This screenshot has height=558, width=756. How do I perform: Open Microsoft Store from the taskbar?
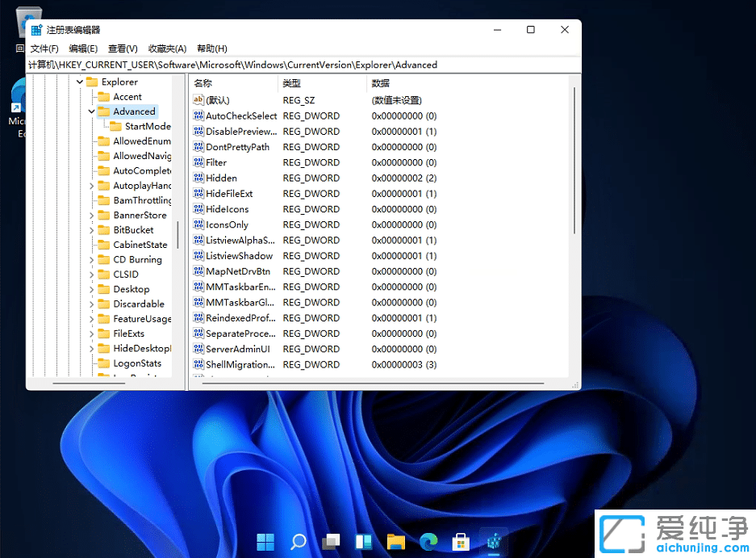[461, 542]
